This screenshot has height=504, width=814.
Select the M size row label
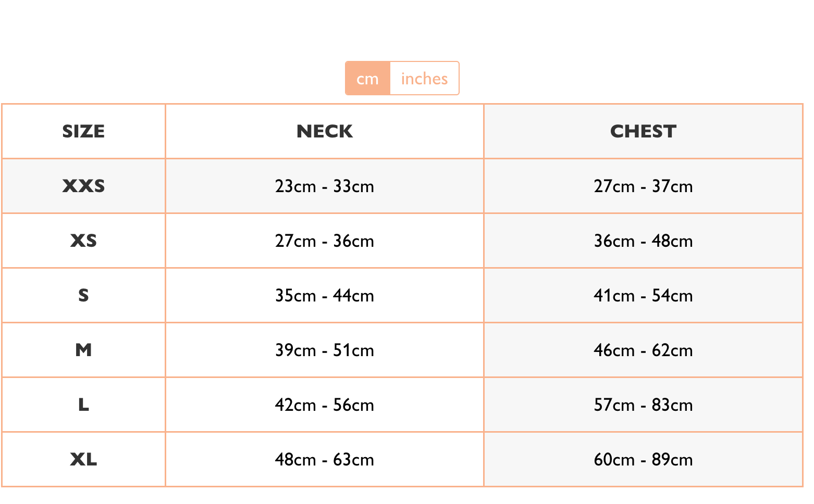pyautogui.click(x=83, y=350)
